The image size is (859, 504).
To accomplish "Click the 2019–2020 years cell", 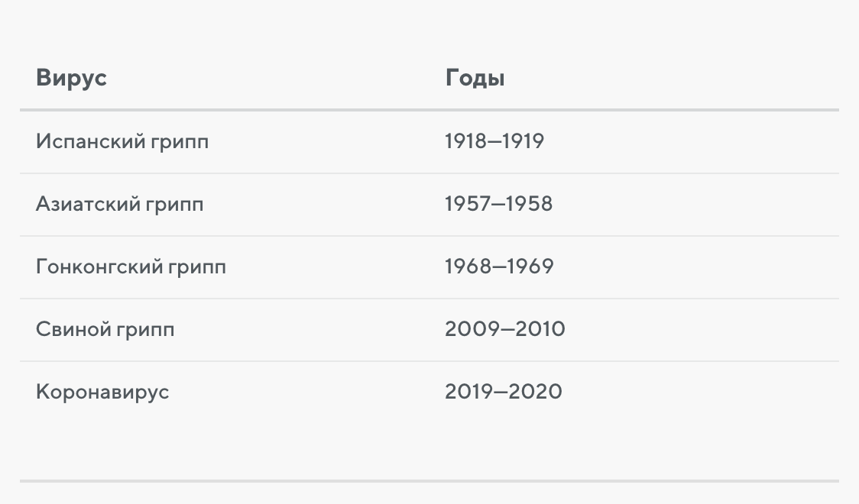I will [504, 392].
